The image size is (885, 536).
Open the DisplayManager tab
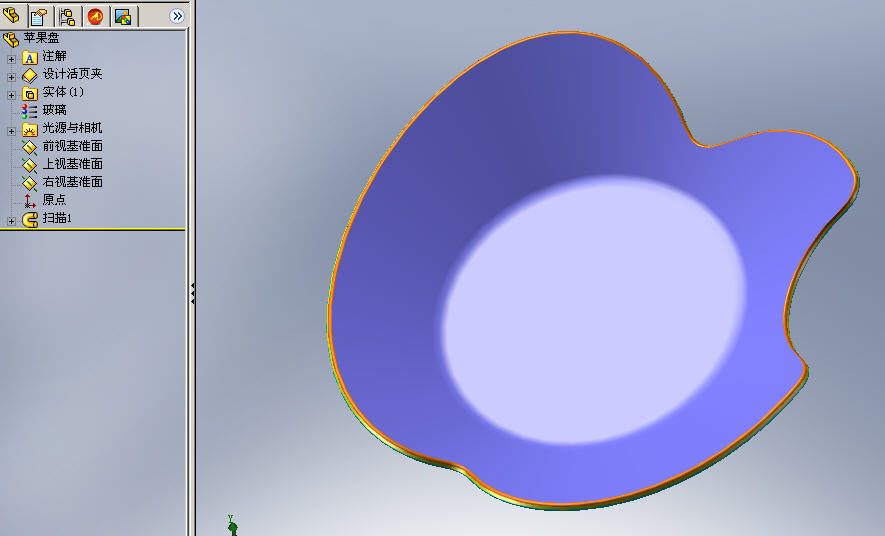(123, 16)
